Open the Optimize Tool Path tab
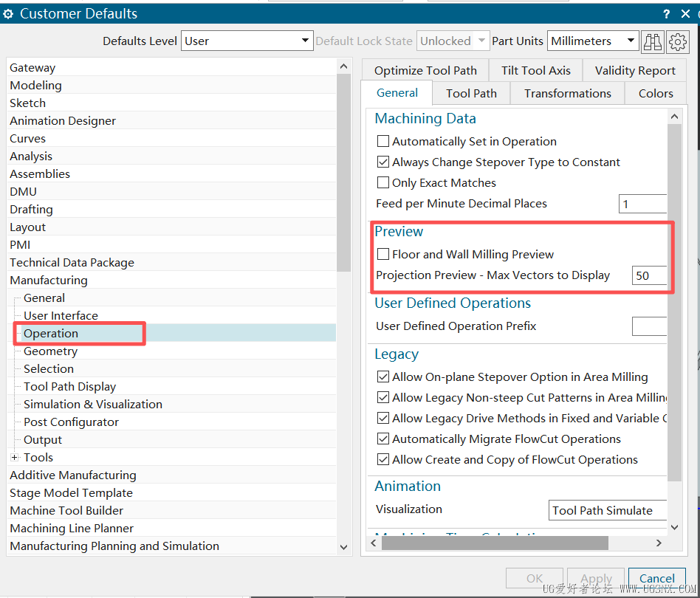This screenshot has height=598, width=700. point(425,71)
